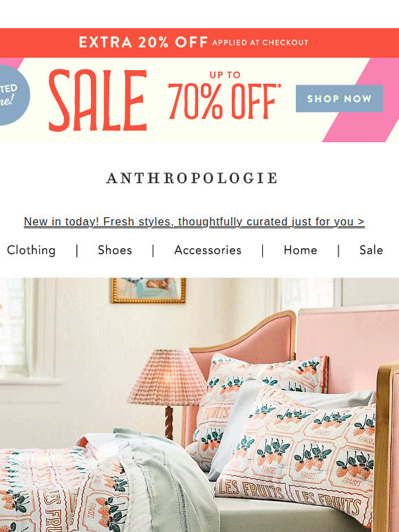
Task: Select the Home navigation link
Action: pos(301,250)
